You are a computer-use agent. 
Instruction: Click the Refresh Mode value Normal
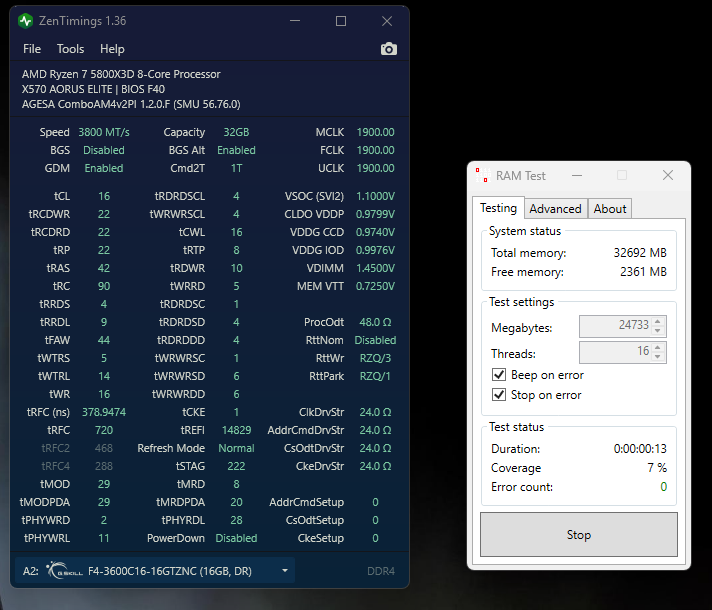coord(236,448)
